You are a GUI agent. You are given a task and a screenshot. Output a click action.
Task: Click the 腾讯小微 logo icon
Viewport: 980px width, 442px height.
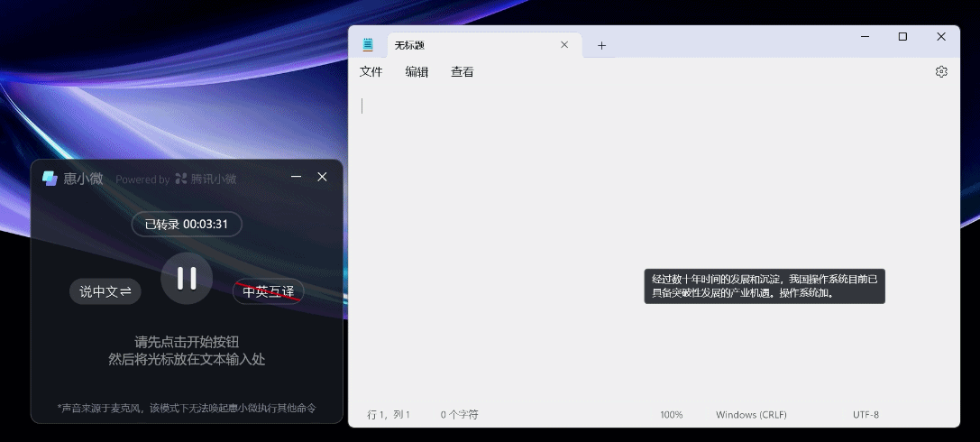click(x=181, y=179)
